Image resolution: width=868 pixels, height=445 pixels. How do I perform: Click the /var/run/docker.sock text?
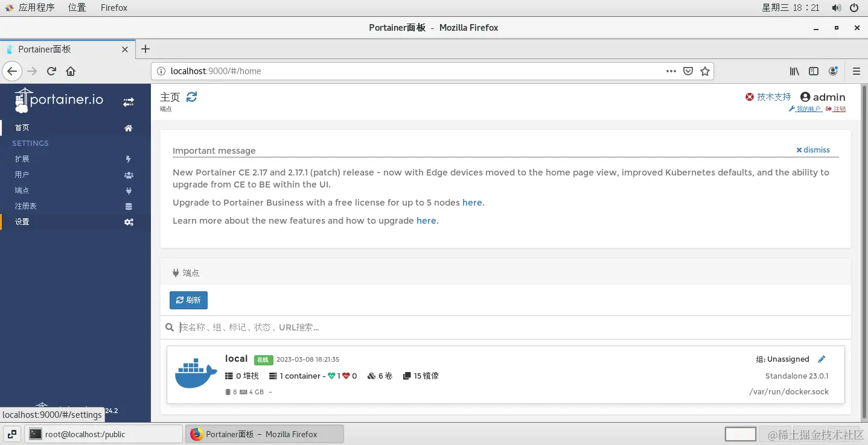pos(789,392)
